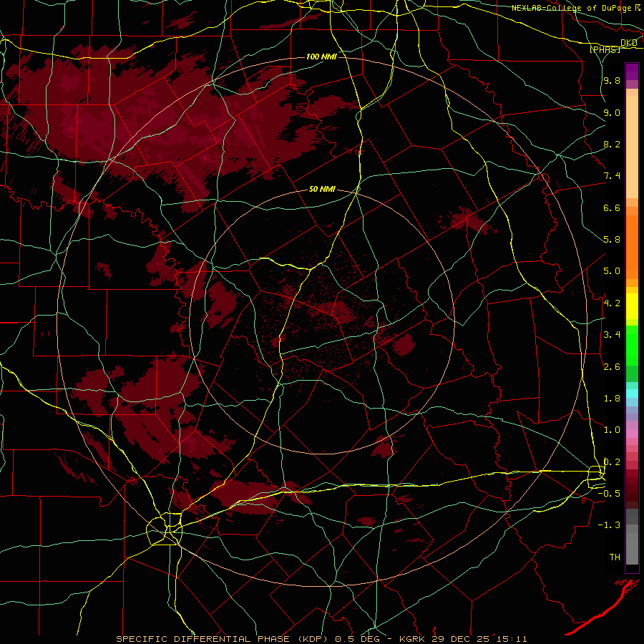Pick the bright green segment of color bar

(x=632, y=346)
